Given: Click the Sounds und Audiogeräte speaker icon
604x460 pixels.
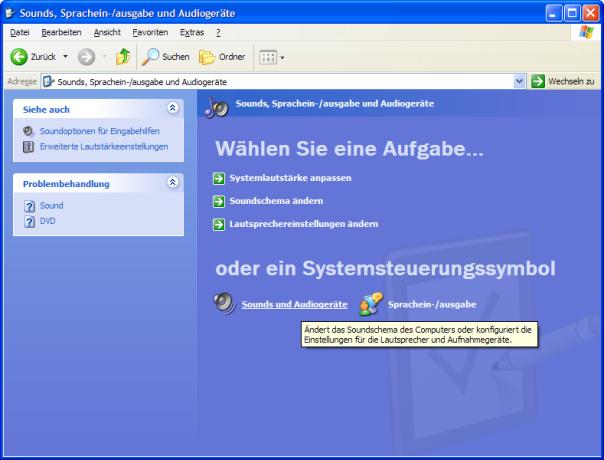Looking at the screenshot, I should (x=225, y=303).
